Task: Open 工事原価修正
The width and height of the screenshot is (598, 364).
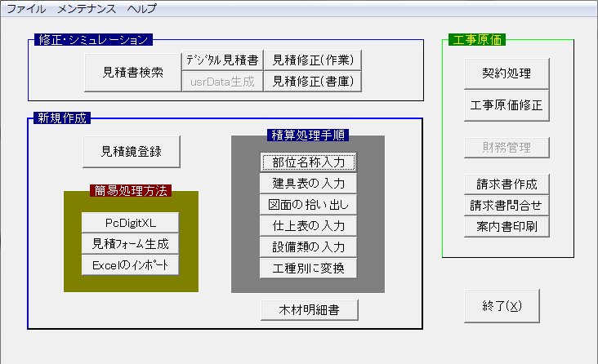Action: pyautogui.click(x=507, y=105)
